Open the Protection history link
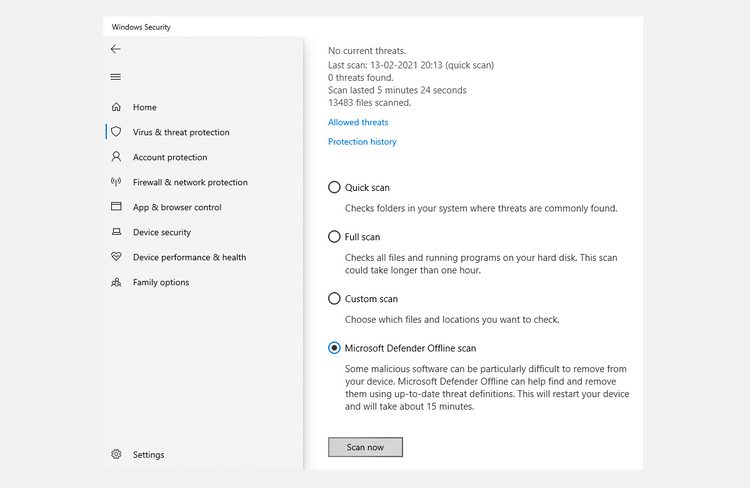 (363, 142)
